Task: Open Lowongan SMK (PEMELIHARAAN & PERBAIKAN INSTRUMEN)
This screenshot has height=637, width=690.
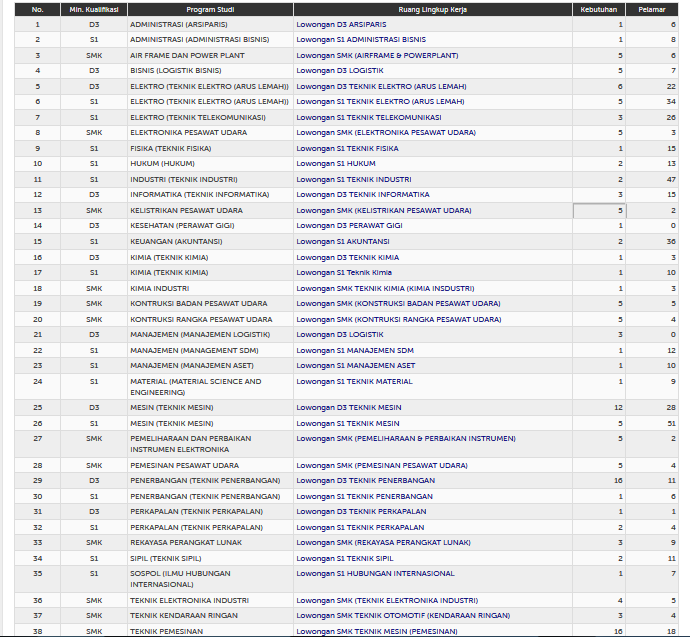Action: point(406,439)
